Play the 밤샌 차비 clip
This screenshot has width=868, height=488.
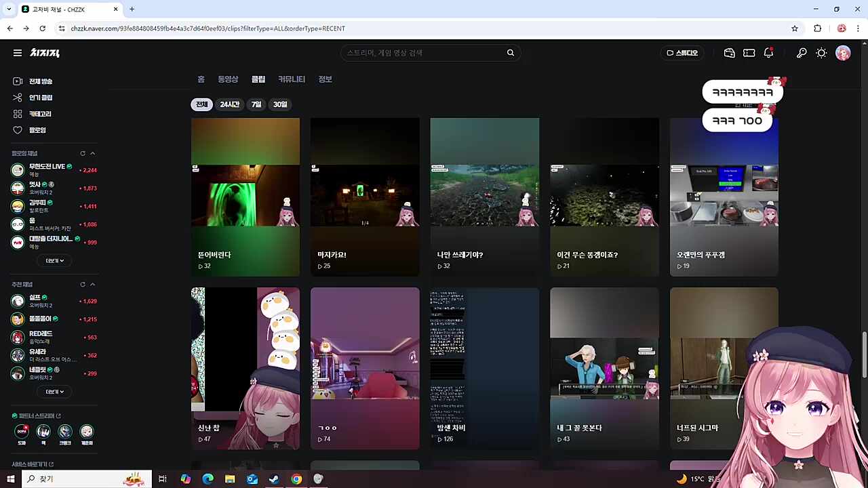[485, 368]
